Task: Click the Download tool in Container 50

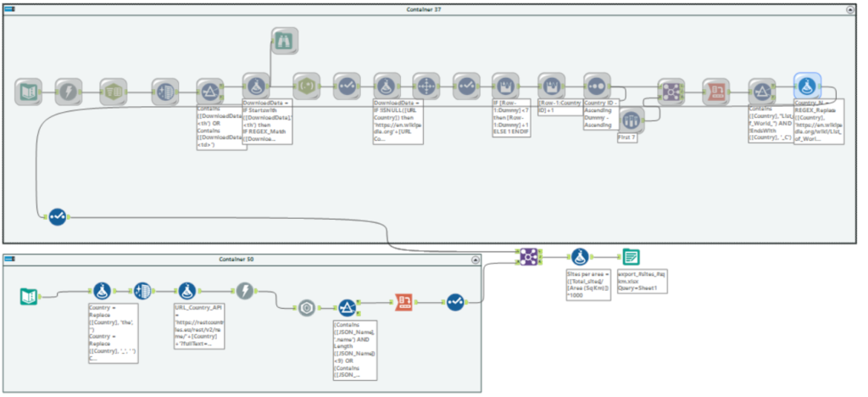Action: [x=245, y=291]
